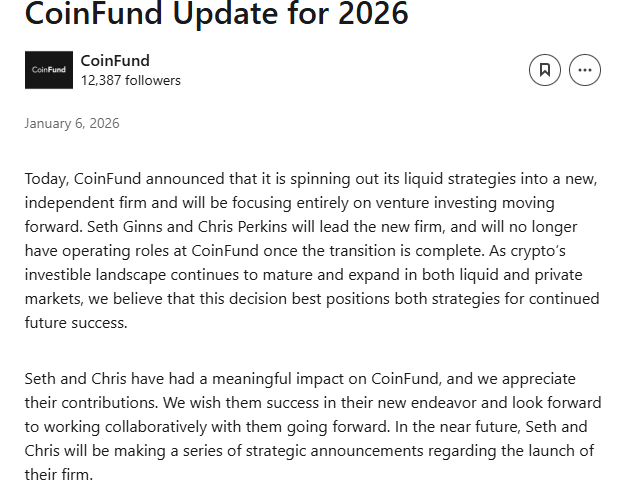Click the January 6, 2026 publish date
This screenshot has height=503, width=626.
click(72, 124)
